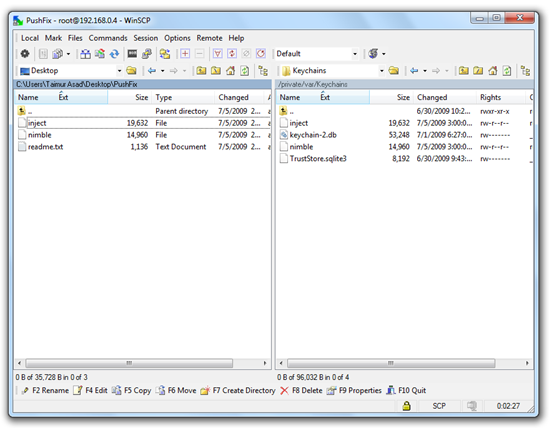The image size is (549, 428).
Task: Click F8 Delete button
Action: tap(301, 390)
